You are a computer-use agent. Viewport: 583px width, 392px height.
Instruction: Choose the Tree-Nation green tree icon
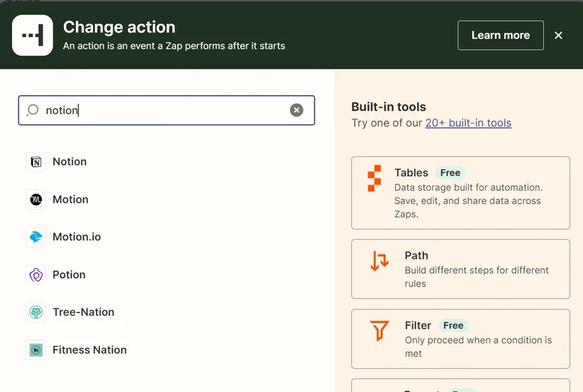(36, 312)
